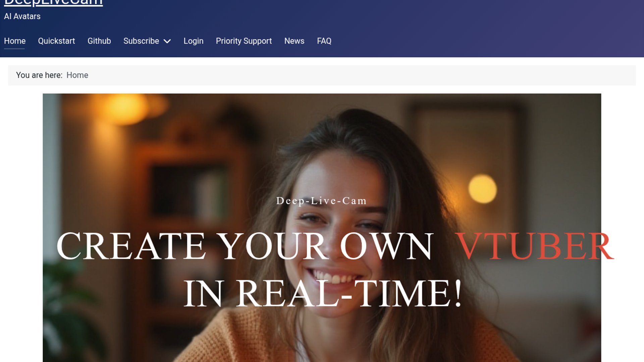Click the red VTUBER headline word
Screen dimensions: 644x362
(535, 246)
